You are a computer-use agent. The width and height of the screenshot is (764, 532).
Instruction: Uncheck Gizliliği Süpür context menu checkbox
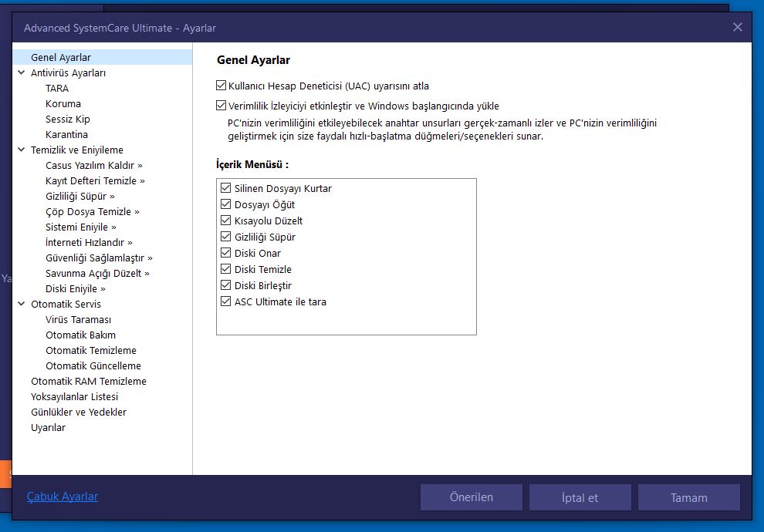225,237
